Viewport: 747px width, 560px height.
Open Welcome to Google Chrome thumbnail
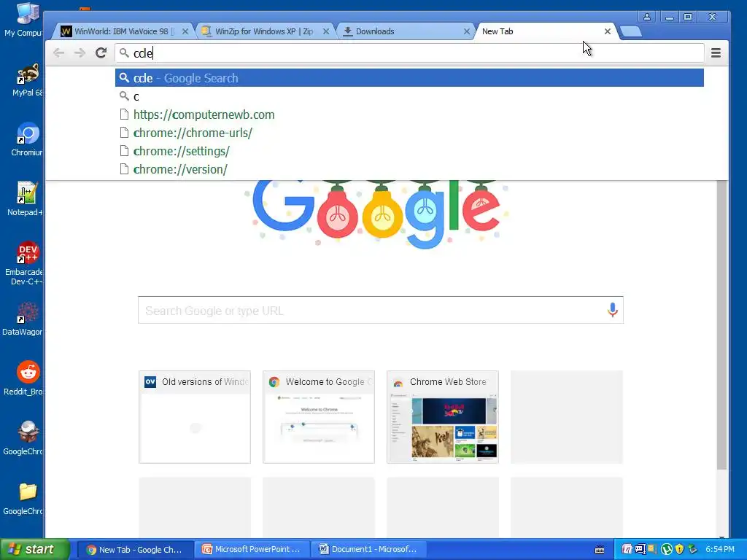319,417
